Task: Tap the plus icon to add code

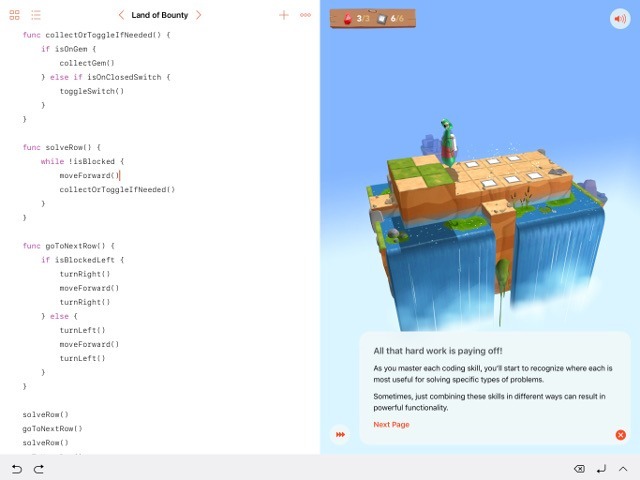Action: click(x=284, y=15)
